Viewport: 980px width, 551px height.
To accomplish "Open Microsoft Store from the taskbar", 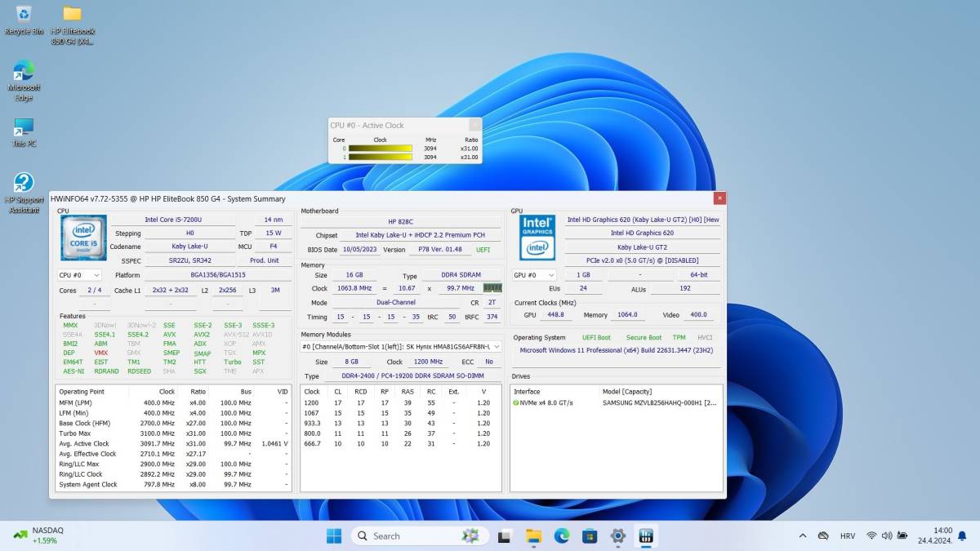I will pos(590,536).
